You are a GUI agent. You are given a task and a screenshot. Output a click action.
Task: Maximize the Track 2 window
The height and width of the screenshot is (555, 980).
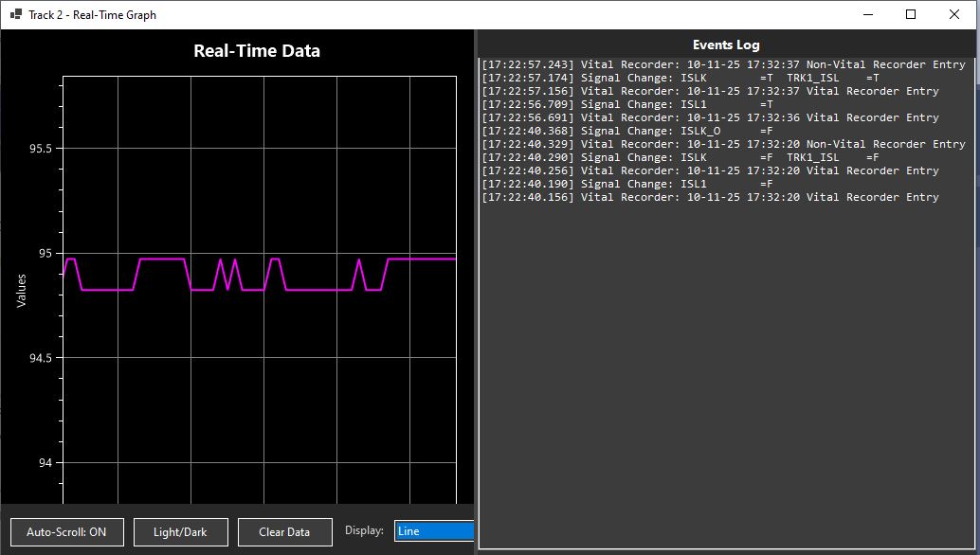point(911,14)
